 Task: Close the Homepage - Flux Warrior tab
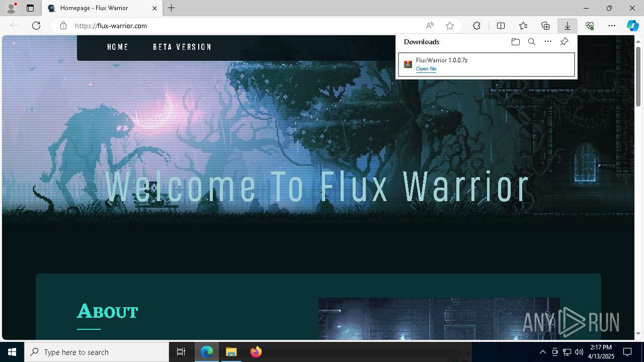(x=155, y=8)
